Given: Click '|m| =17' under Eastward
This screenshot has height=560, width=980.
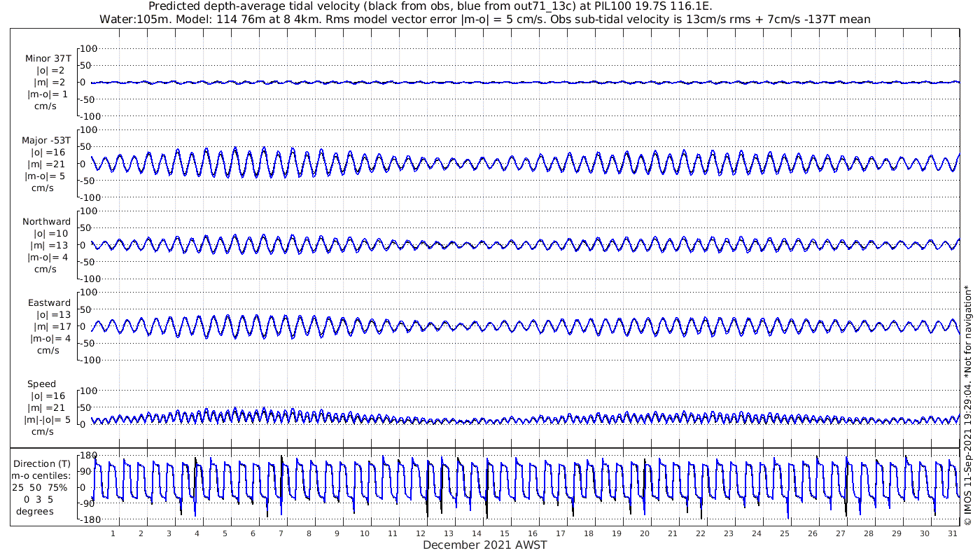Looking at the screenshot, I should pos(52,326).
